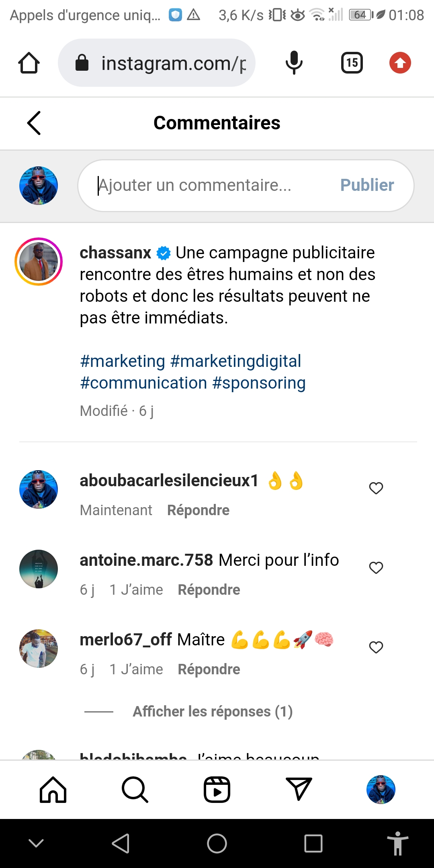Viewport: 434px width, 868px height.
Task: Expand Afficher les réponses (1)
Action: tap(213, 712)
